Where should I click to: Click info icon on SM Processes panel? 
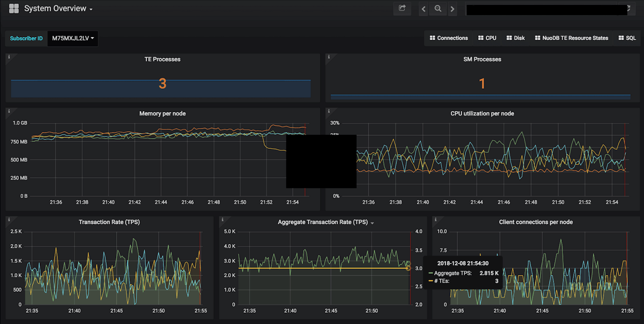point(329,57)
